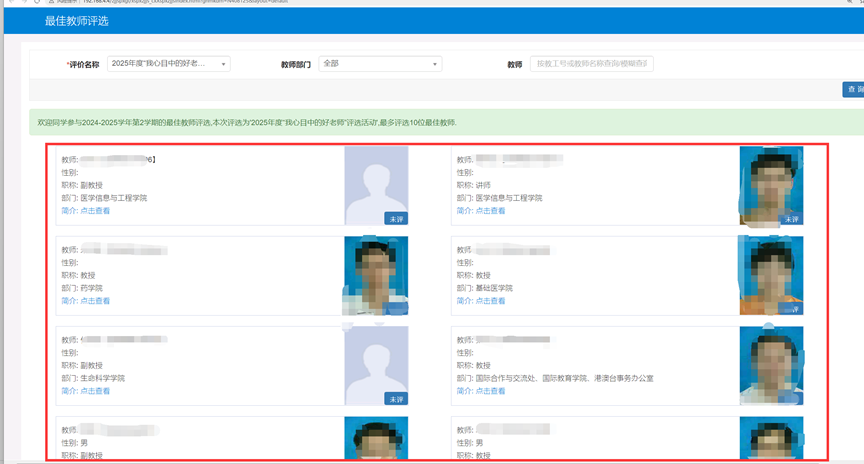Click placeholder avatar of 医学信息与工程学院 副教授
The width and height of the screenshot is (864, 464).
pyautogui.click(x=376, y=186)
